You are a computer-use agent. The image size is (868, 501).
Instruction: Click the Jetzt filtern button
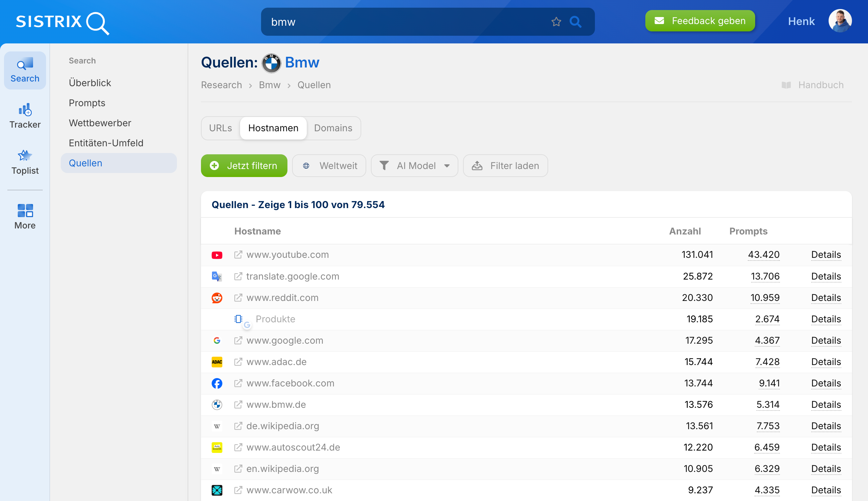click(x=244, y=166)
